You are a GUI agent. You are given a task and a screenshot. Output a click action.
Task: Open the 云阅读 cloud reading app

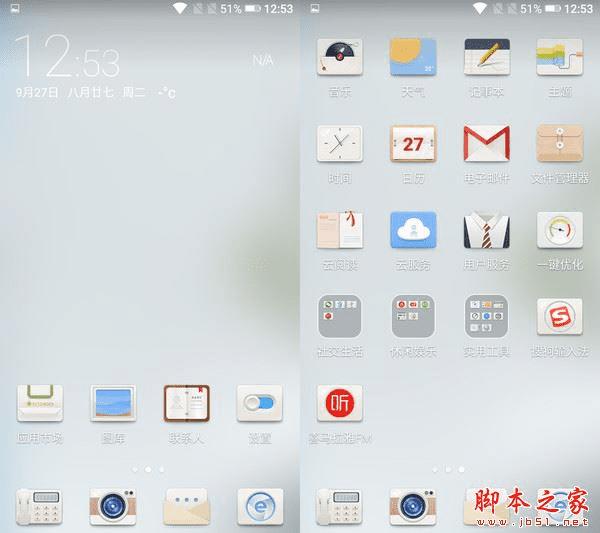pyautogui.click(x=339, y=230)
